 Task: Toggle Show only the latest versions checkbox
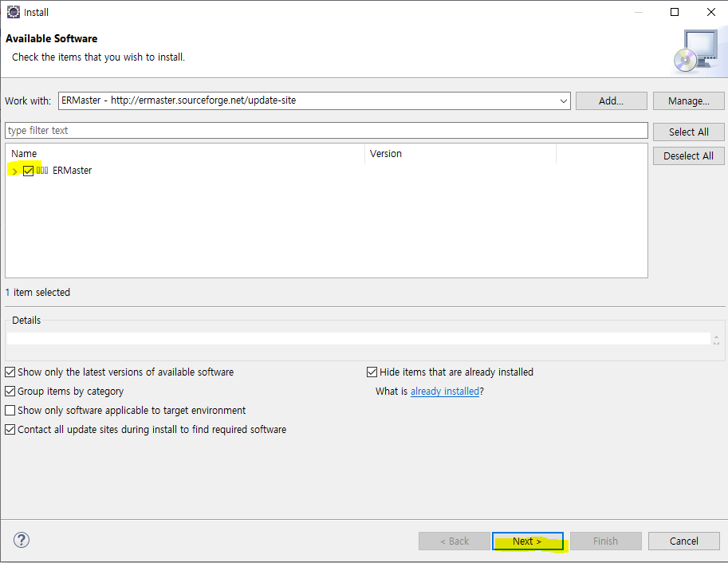tap(10, 372)
